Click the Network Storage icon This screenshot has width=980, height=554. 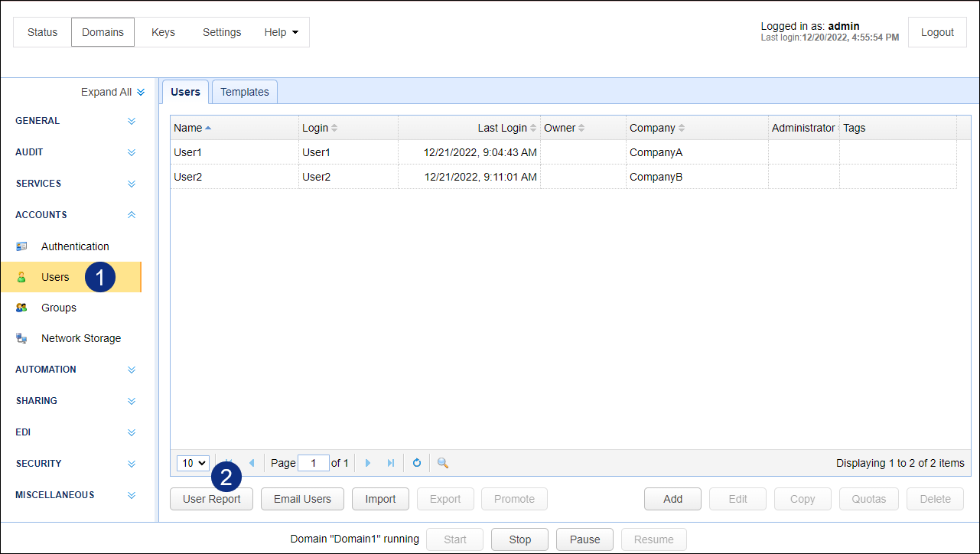point(21,338)
